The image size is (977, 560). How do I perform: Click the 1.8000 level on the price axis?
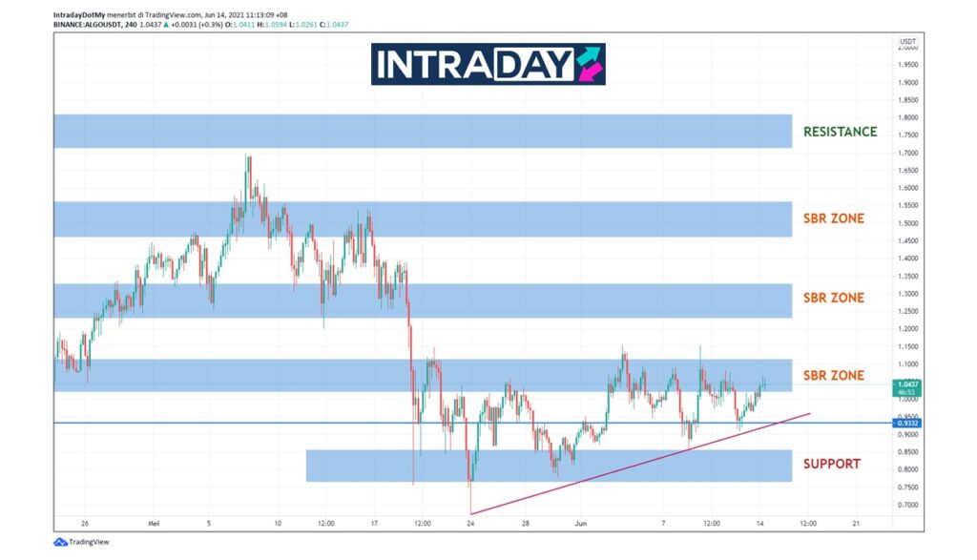pyautogui.click(x=908, y=118)
